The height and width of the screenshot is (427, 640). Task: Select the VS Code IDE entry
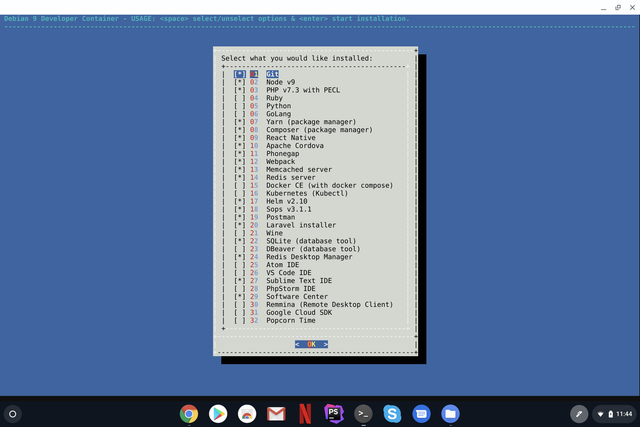273,273
